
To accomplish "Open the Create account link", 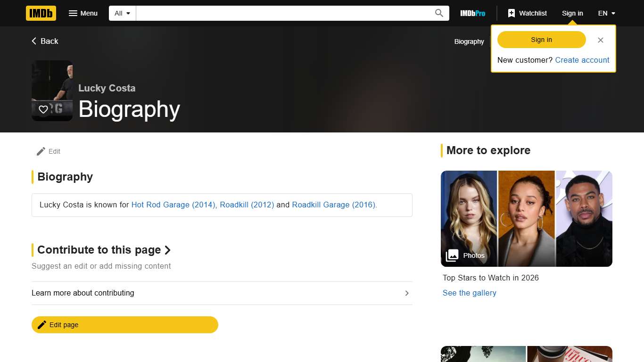I will click(582, 60).
